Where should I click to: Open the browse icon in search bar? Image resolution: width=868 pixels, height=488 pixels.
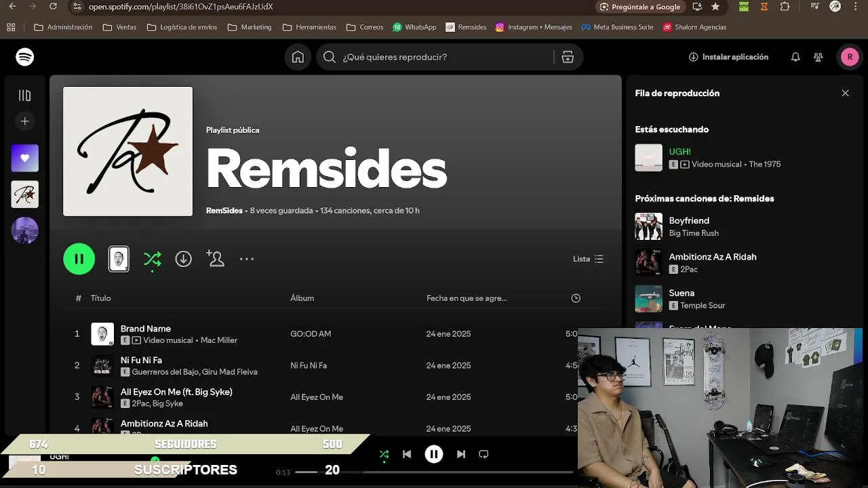click(568, 57)
